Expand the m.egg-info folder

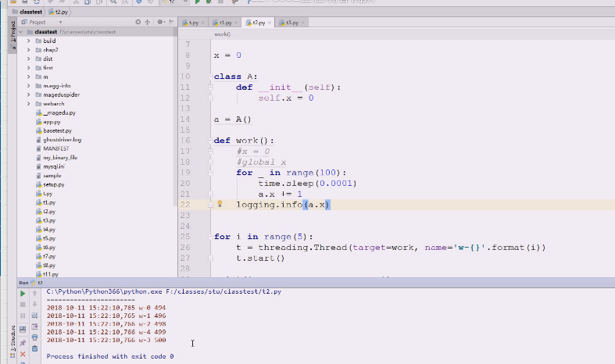point(28,85)
